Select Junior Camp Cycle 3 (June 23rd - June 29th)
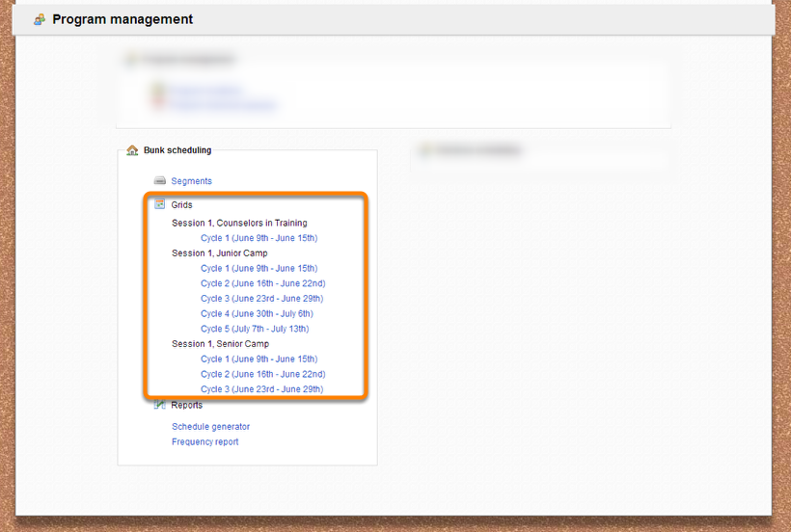791x532 pixels. point(261,299)
